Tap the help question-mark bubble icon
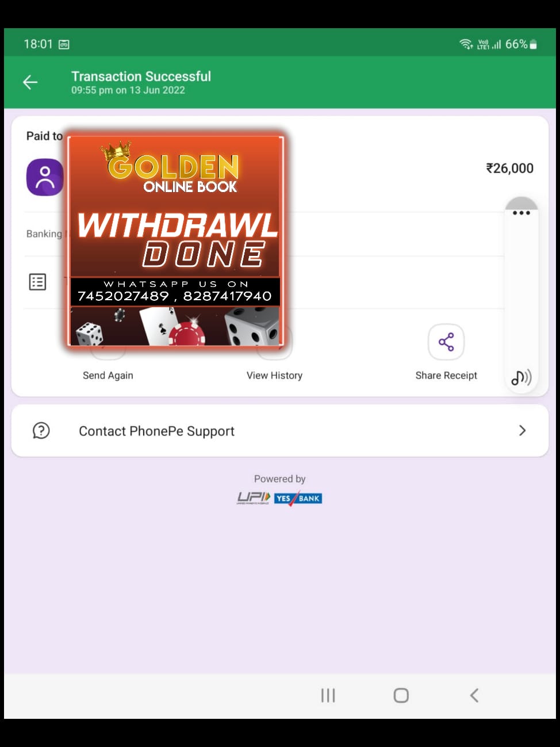Viewport: 560px width, 747px height. pos(41,430)
